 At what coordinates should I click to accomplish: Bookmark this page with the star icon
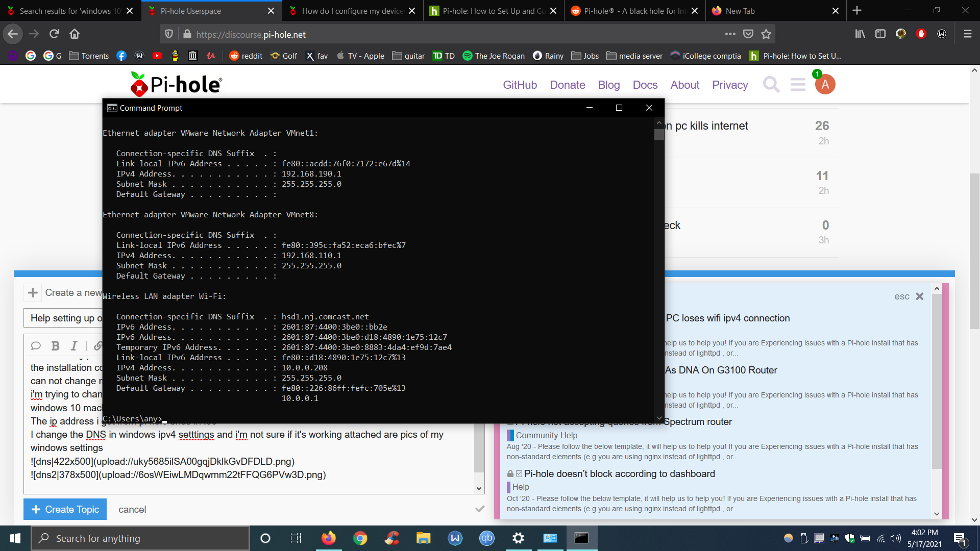pyautogui.click(x=766, y=34)
